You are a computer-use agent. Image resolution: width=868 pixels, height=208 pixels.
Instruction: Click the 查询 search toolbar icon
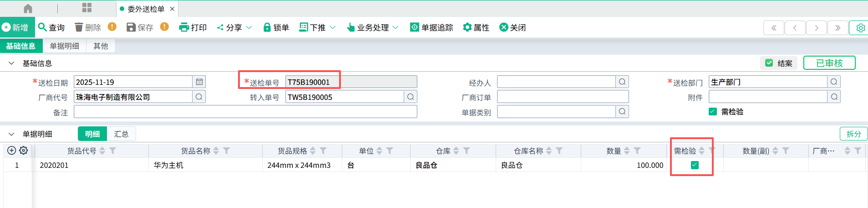(42, 27)
